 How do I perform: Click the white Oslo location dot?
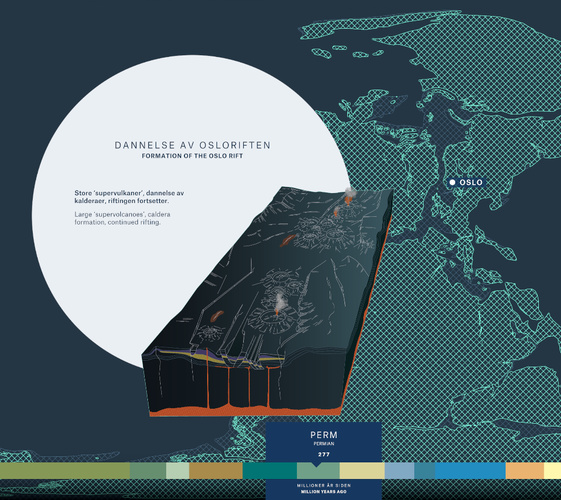click(452, 182)
